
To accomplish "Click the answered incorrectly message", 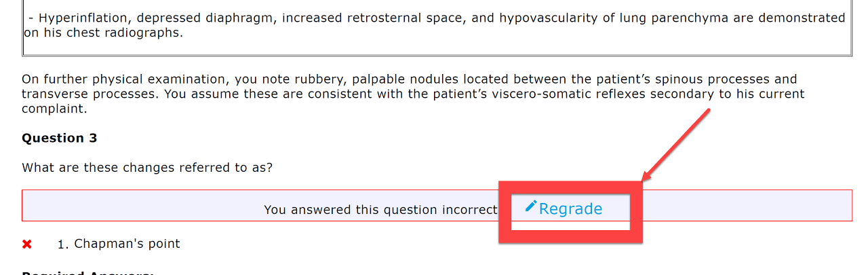I will pyautogui.click(x=380, y=210).
